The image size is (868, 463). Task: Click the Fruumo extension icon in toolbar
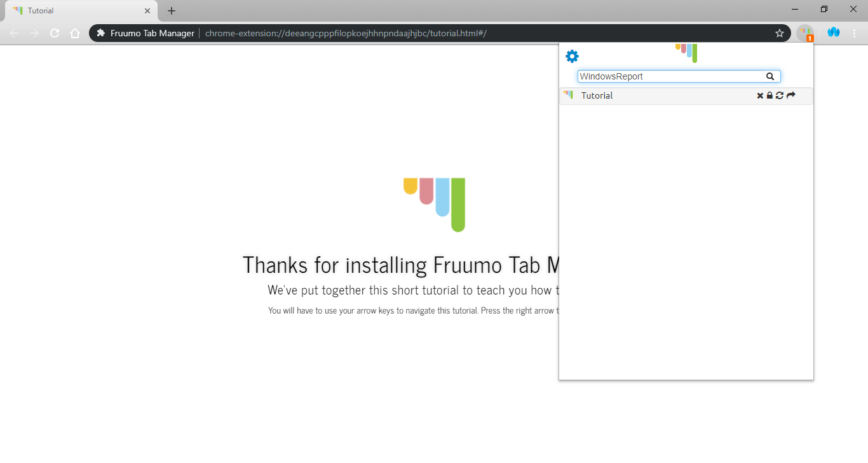pyautogui.click(x=805, y=33)
